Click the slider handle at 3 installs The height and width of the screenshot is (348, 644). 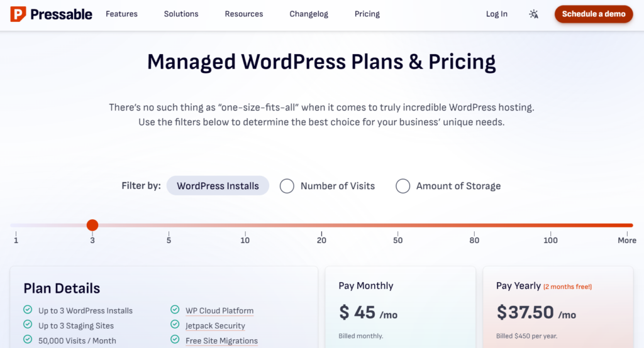click(92, 225)
